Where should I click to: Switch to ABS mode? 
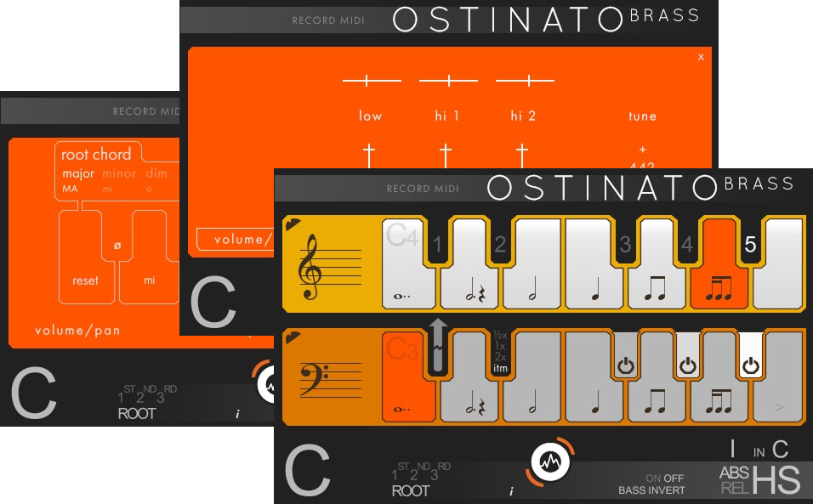(734, 473)
